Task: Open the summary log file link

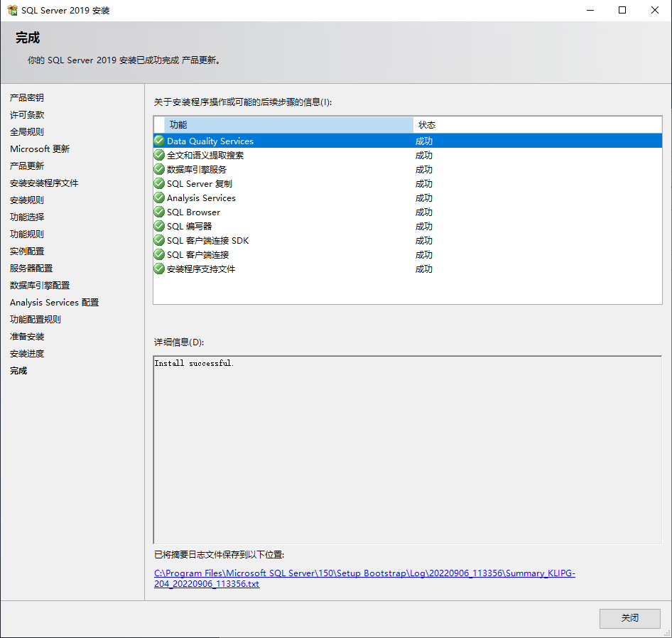Action: tap(364, 578)
